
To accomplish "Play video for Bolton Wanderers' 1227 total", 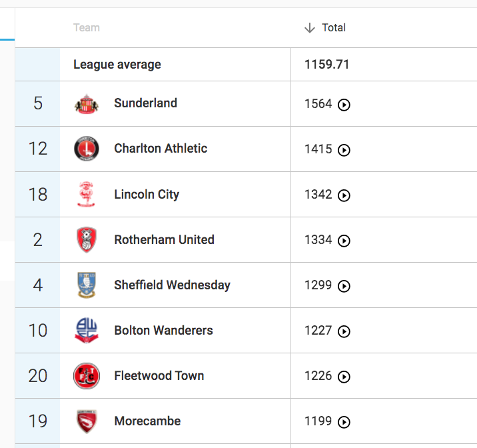I will pos(344,331).
